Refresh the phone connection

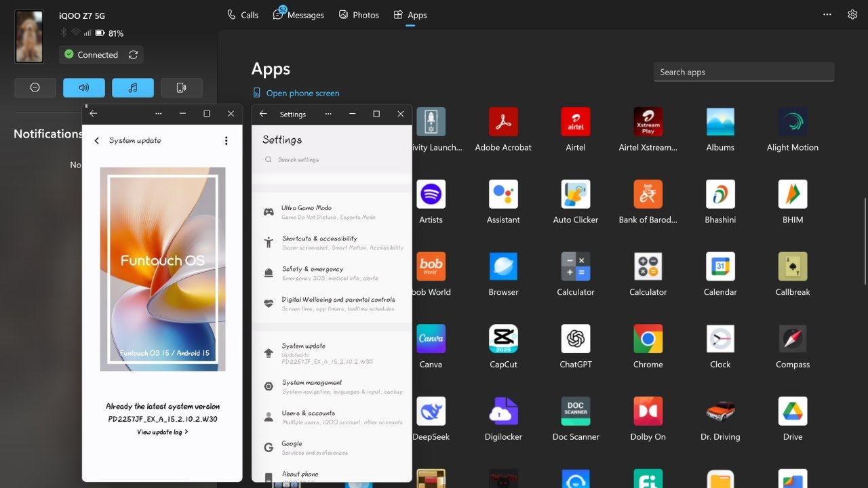[134, 55]
